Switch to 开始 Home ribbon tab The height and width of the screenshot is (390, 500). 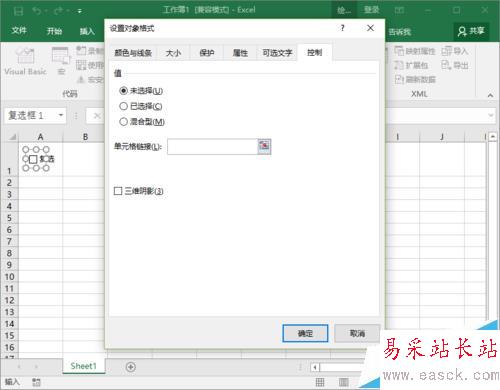click(54, 31)
